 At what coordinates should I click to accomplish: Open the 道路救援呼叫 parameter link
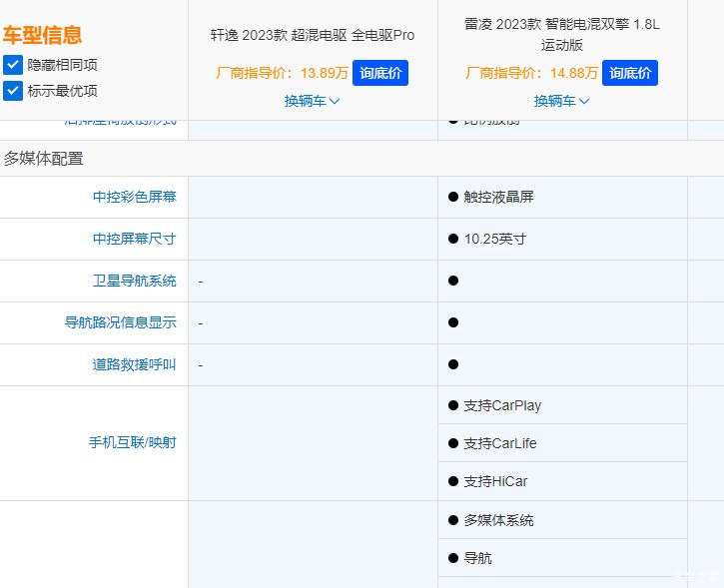pyautogui.click(x=134, y=365)
